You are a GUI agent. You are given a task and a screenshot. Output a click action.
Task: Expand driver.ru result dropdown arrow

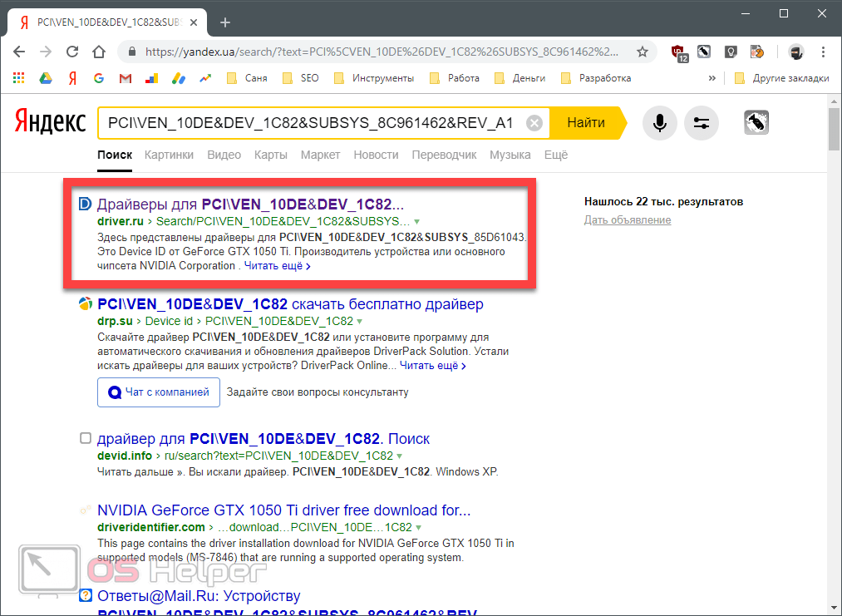coord(417,222)
